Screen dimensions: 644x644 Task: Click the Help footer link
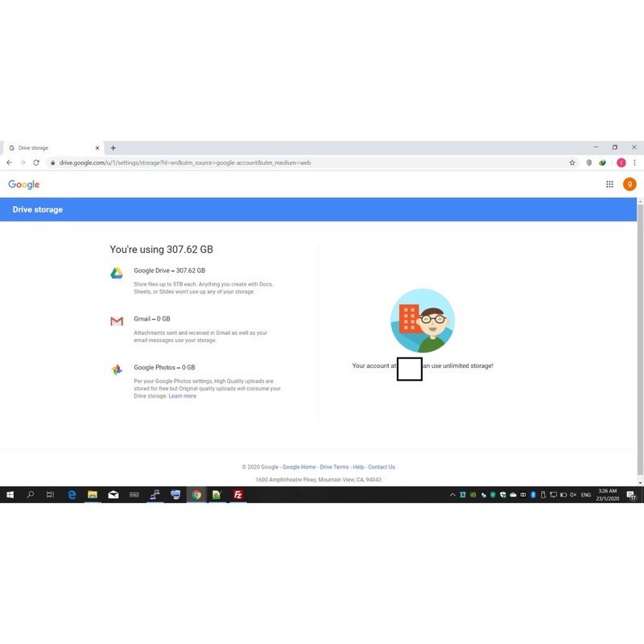tap(358, 467)
